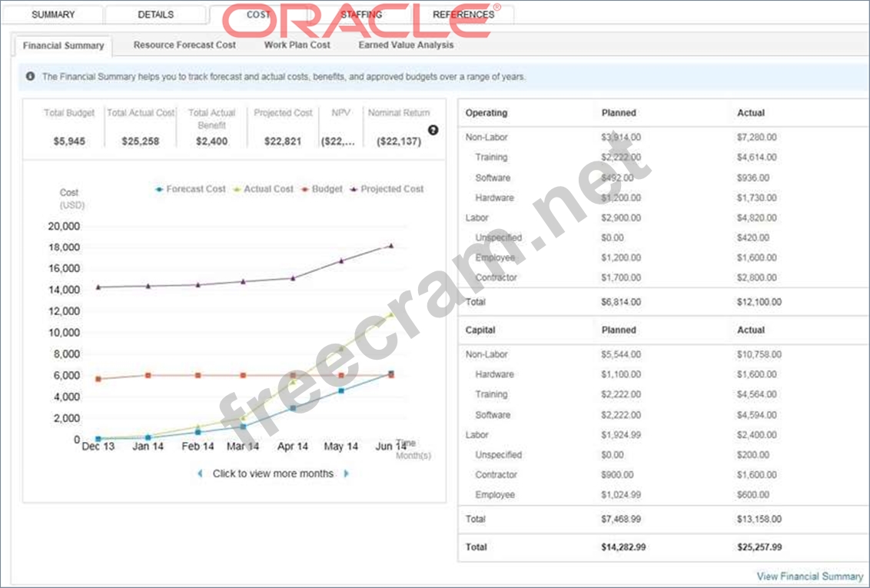Image resolution: width=870 pixels, height=588 pixels.
Task: Click the Operating Non-Labor row label
Action: pos(486,137)
